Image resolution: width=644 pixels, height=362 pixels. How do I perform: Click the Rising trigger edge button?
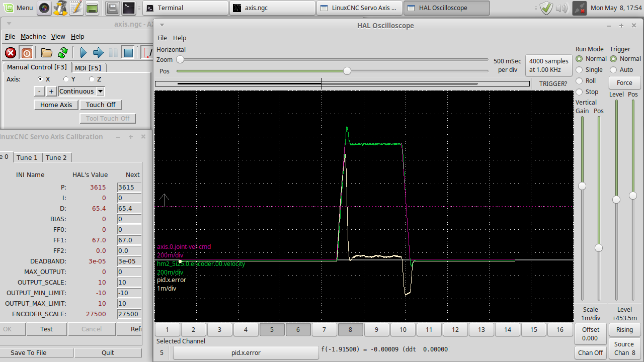pos(624,329)
